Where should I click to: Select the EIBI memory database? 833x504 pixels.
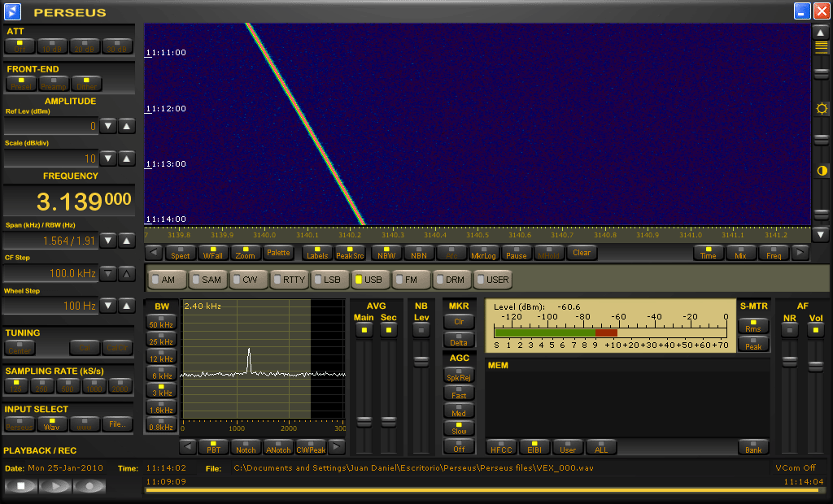coord(534,446)
